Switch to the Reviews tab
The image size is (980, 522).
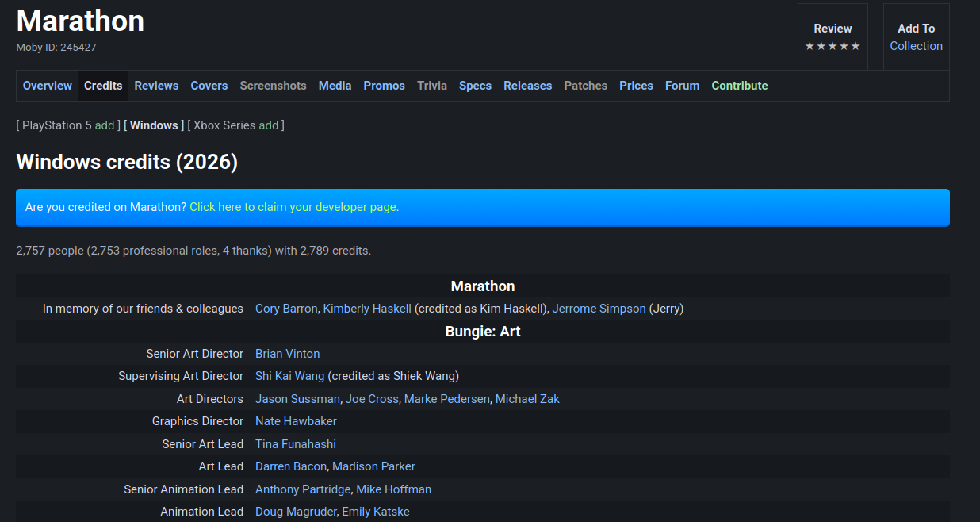[x=156, y=86]
